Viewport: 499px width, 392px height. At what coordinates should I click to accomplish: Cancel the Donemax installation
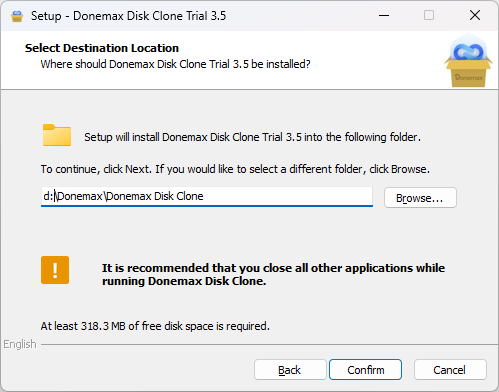(x=450, y=369)
